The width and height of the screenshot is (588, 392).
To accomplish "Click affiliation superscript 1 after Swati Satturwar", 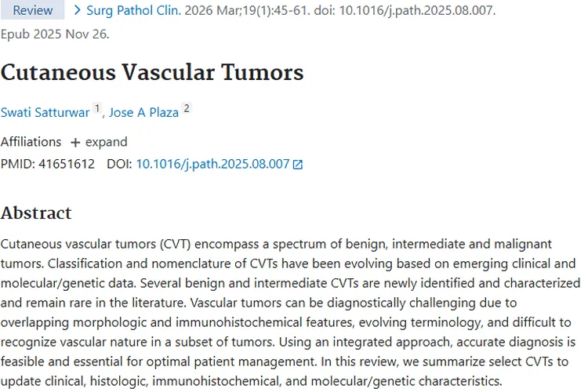I will coord(97,109).
